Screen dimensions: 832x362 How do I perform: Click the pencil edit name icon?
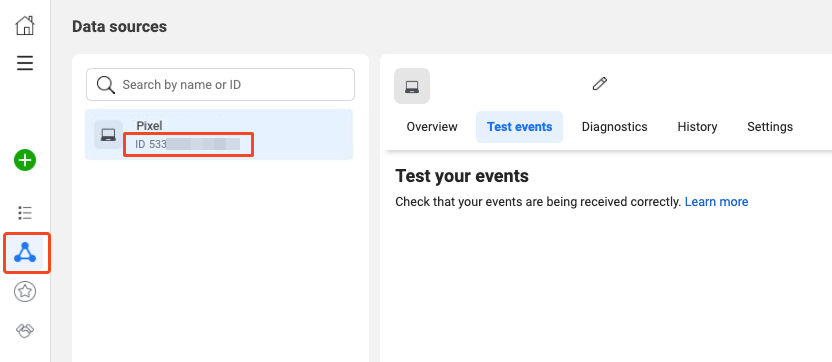coord(600,84)
